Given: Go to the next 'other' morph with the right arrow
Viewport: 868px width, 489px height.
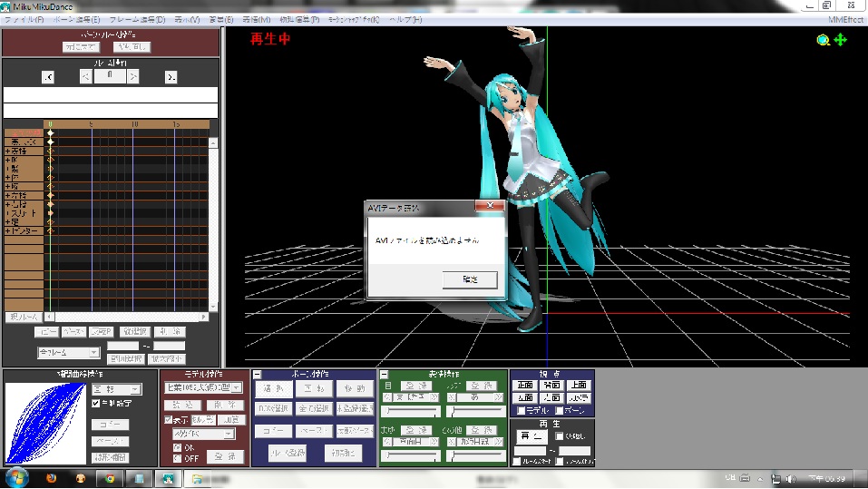Looking at the screenshot, I should coord(499,442).
